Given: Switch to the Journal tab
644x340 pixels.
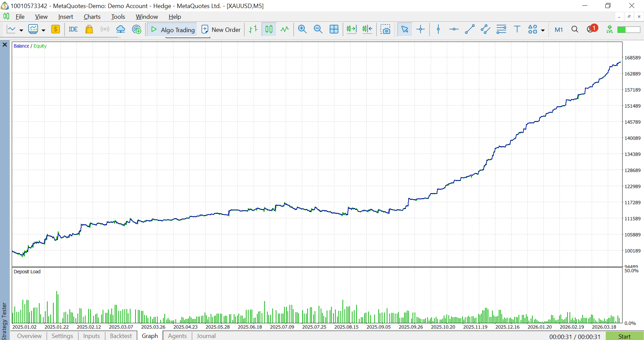Looking at the screenshot, I should point(206,336).
